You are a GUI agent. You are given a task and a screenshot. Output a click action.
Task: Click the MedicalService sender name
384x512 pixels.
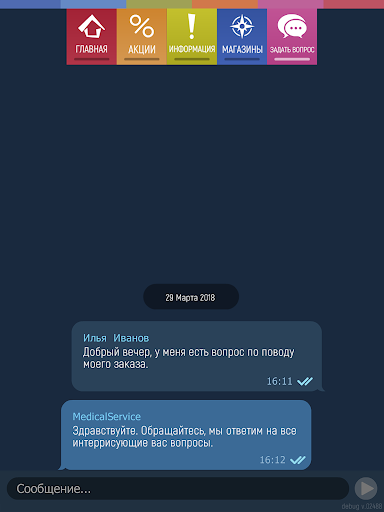tap(107, 417)
